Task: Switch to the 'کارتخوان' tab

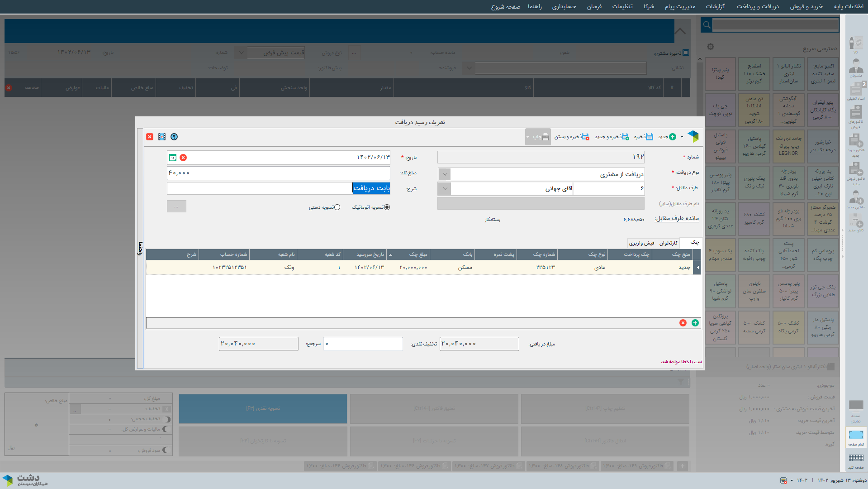Action: coord(668,243)
